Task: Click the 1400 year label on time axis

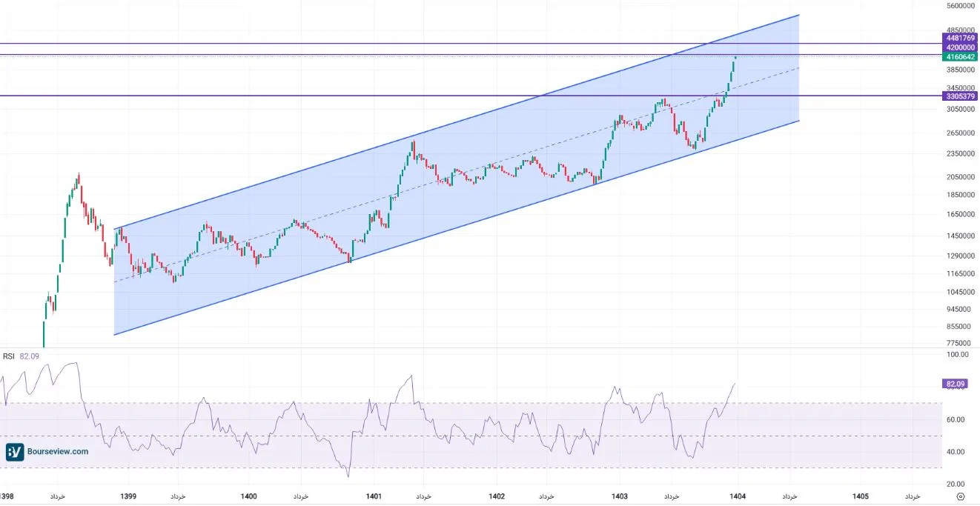Action: (249, 496)
